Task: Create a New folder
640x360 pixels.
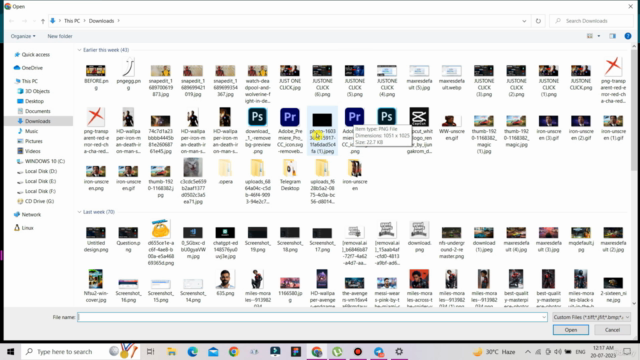Action: [x=60, y=36]
